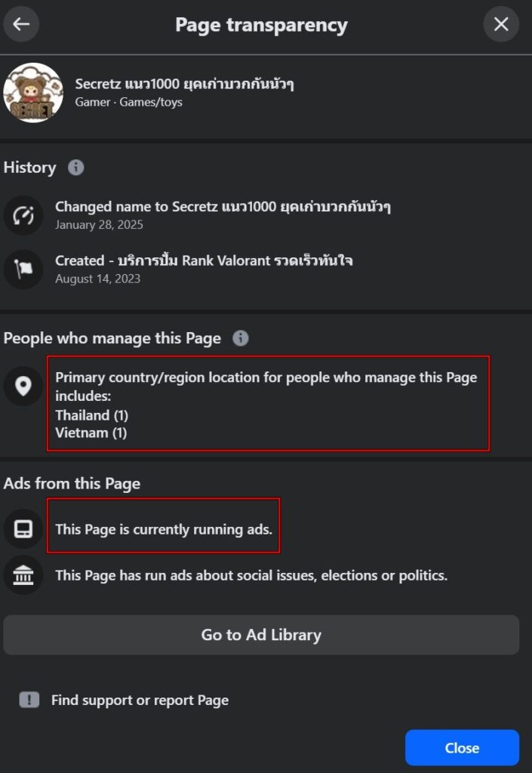Click the info icon next to History
Screen dimensions: 532x773
pyautogui.click(x=75, y=168)
